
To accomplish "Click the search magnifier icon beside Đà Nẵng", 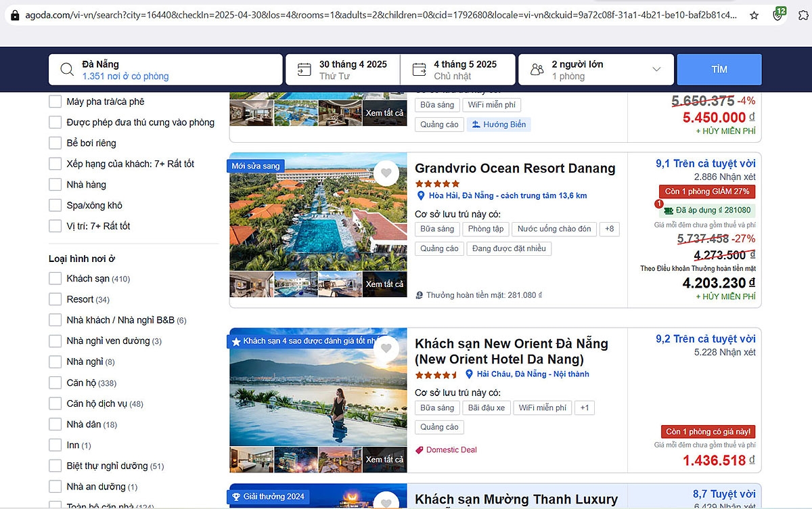I will [67, 70].
